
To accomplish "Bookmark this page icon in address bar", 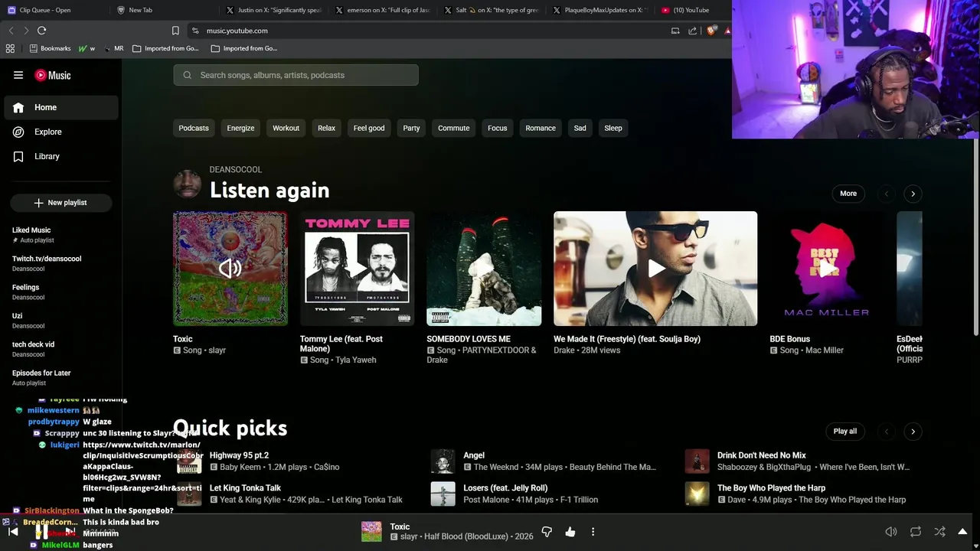I will pos(175,31).
